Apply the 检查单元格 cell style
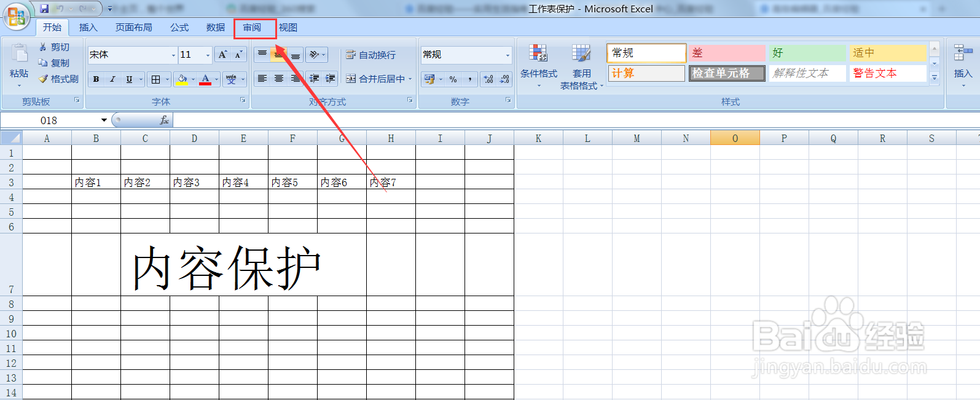This screenshot has width=980, height=400. click(727, 73)
